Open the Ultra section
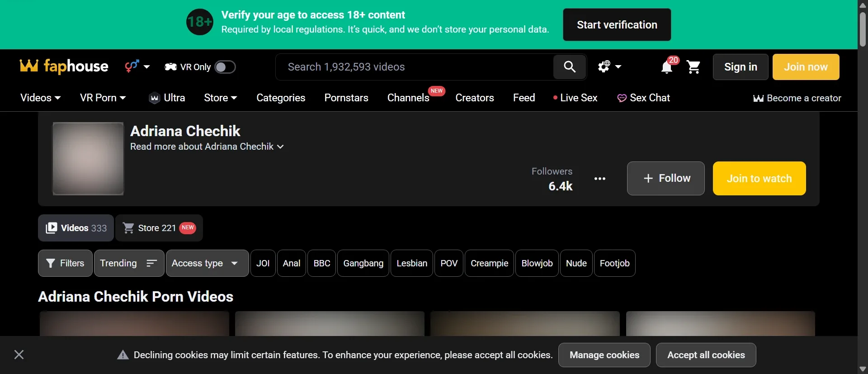 pos(167,98)
